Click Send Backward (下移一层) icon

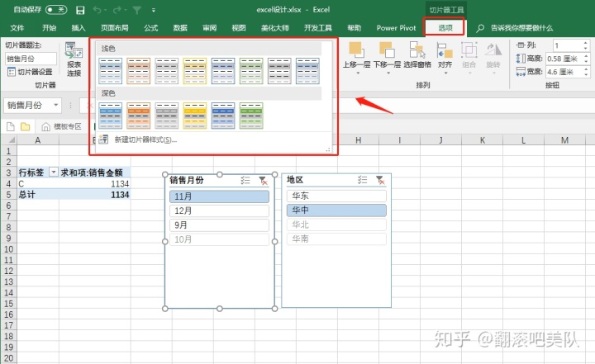[x=387, y=50]
